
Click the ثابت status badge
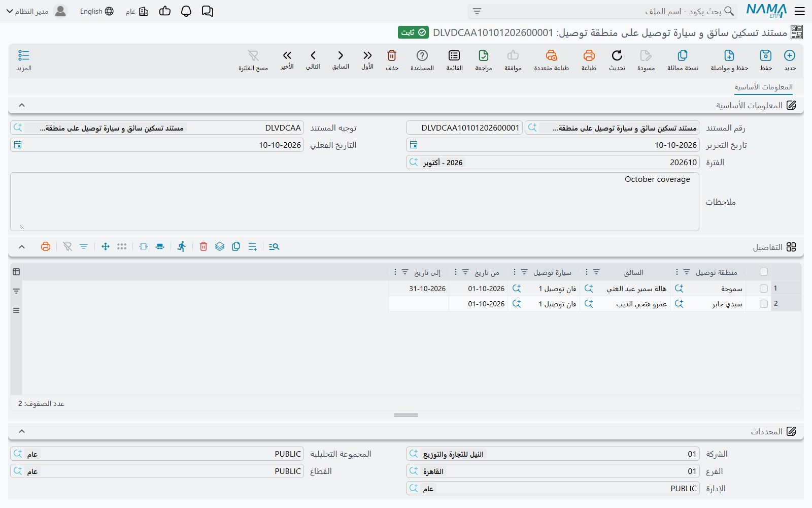pos(413,33)
